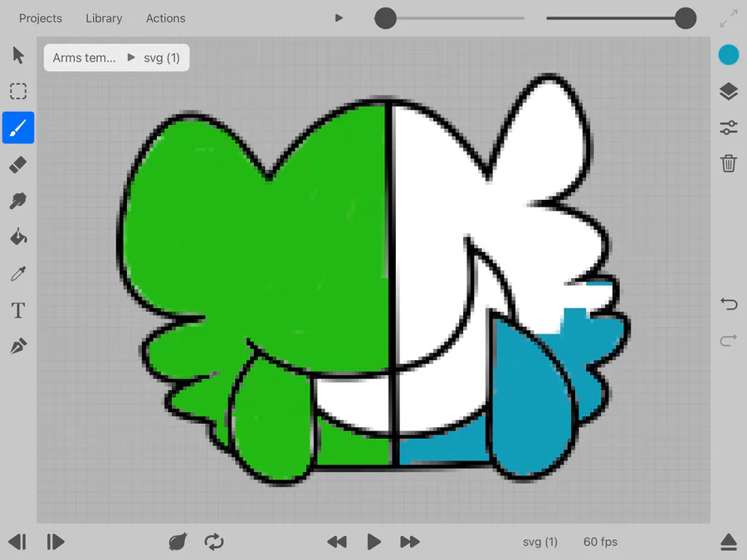Click the small play arrow in the top bar
Image resolution: width=747 pixels, height=560 pixels.
click(x=339, y=18)
